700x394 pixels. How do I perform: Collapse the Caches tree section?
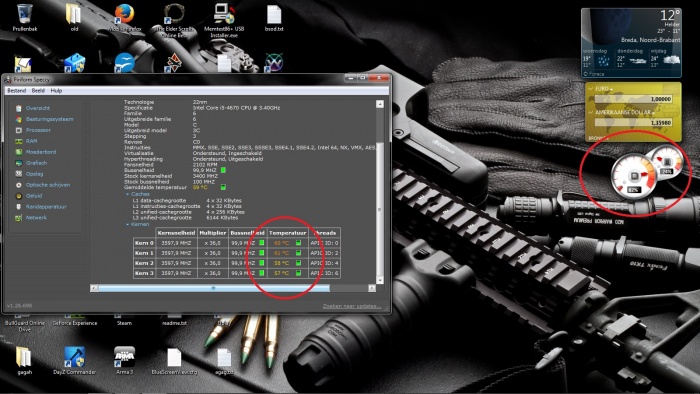point(127,195)
